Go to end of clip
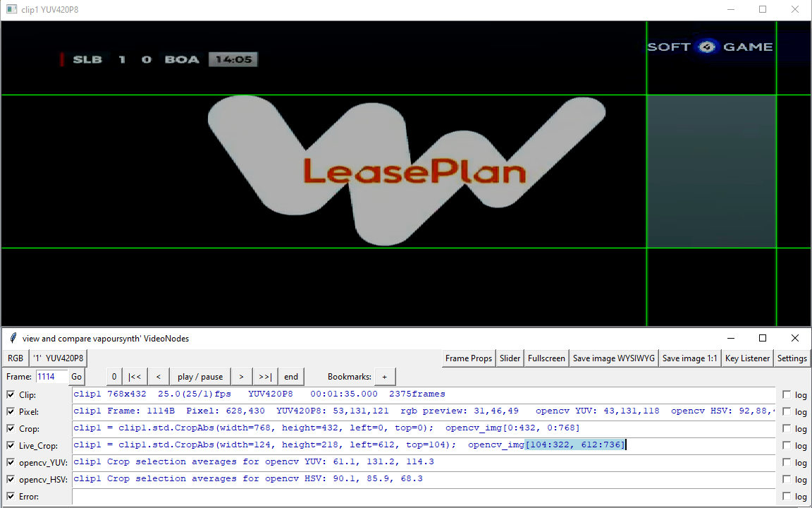 point(291,377)
